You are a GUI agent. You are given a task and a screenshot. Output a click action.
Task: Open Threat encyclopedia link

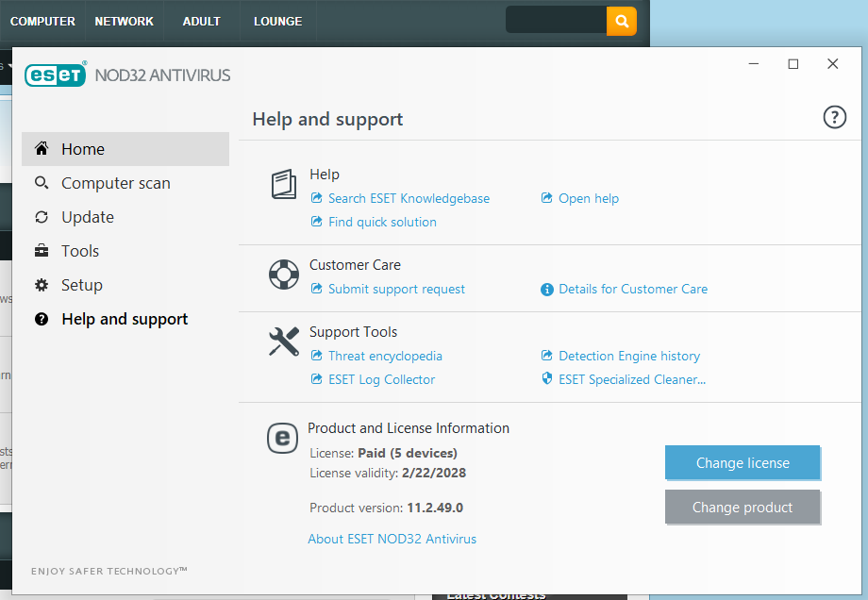tap(385, 356)
